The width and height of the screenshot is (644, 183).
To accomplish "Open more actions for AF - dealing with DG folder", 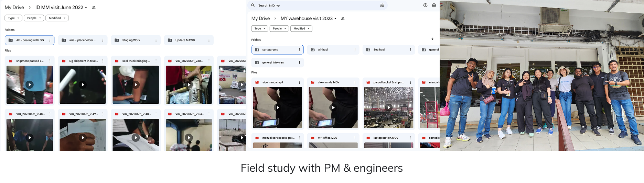I will point(50,40).
